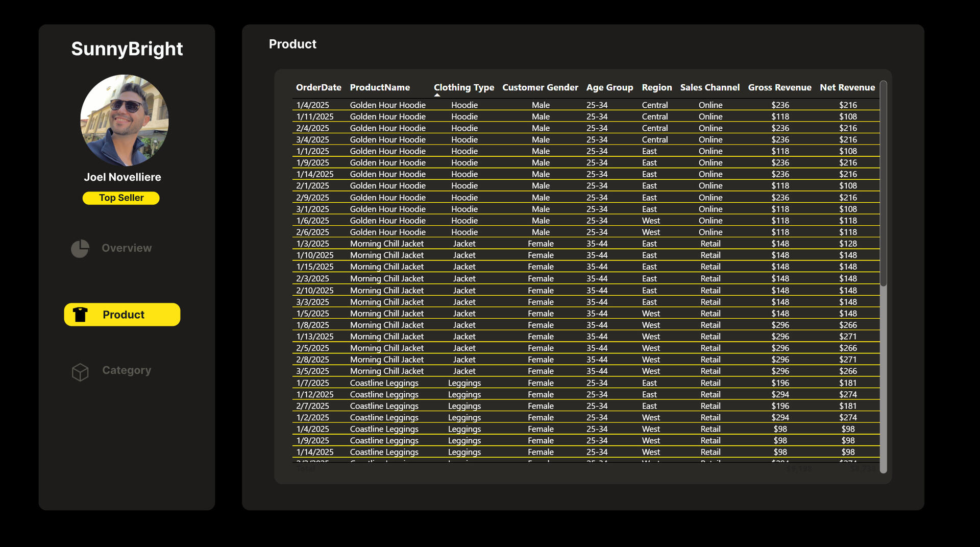Click Joel Novelliere's profile photo
The image size is (980, 547).
coord(125,121)
